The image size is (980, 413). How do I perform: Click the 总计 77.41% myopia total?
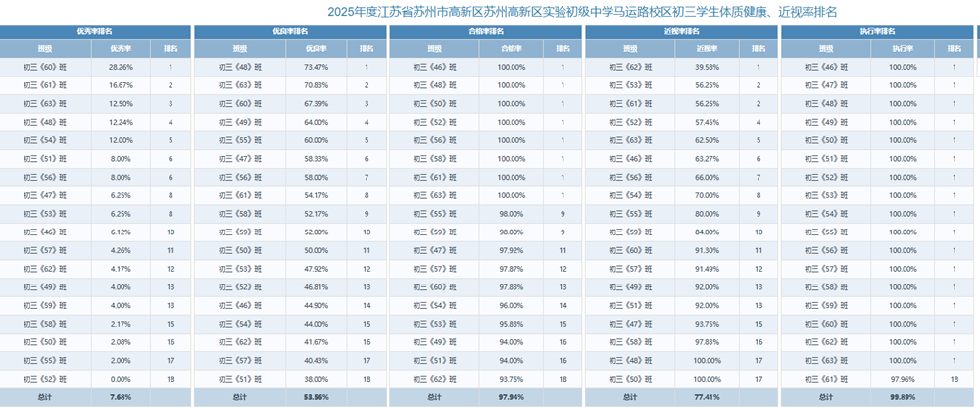point(707,397)
